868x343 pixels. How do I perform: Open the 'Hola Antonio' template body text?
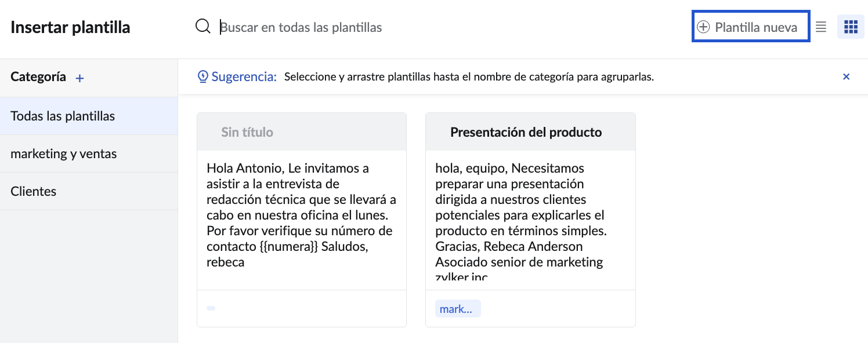click(301, 215)
